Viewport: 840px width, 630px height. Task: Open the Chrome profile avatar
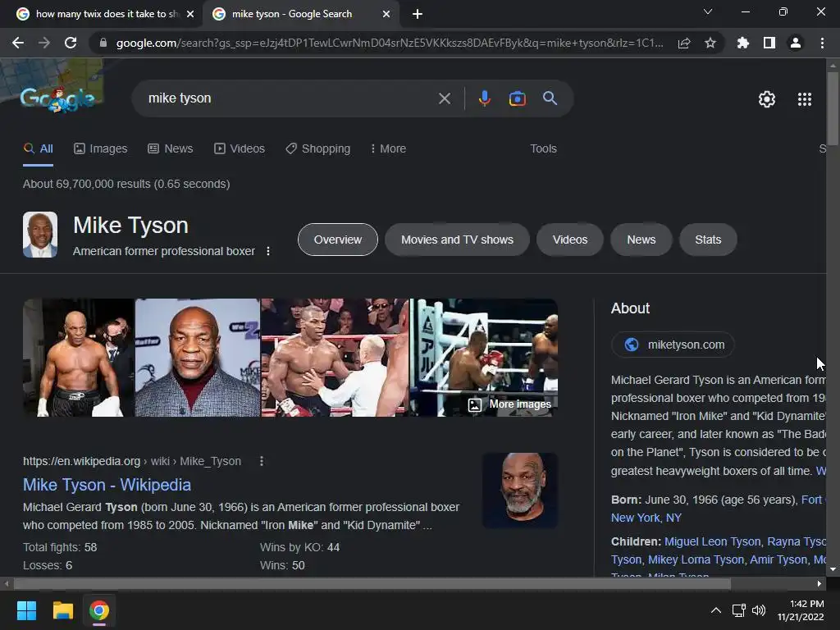[796, 43]
